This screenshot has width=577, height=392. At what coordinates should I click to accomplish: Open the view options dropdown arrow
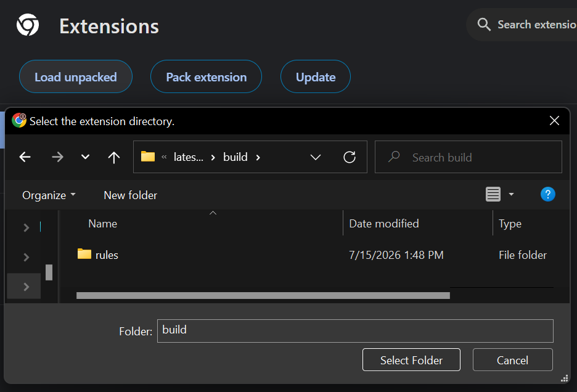[511, 194]
